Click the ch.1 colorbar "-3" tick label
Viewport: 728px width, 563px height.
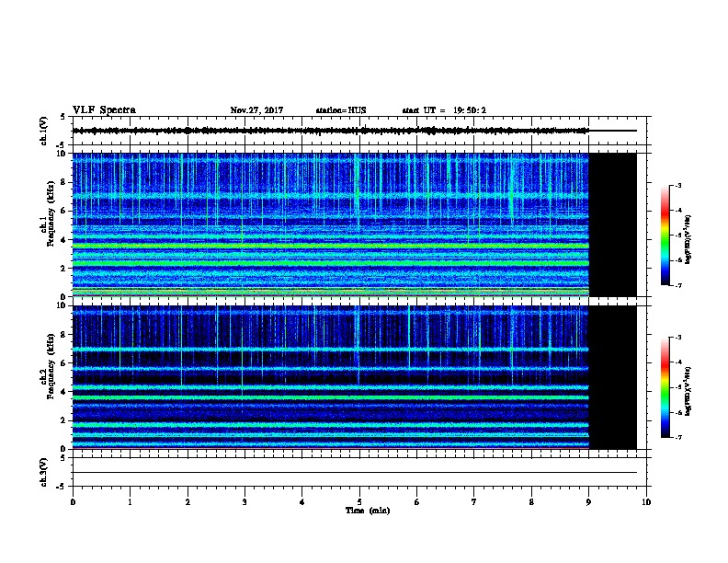pyautogui.click(x=678, y=185)
